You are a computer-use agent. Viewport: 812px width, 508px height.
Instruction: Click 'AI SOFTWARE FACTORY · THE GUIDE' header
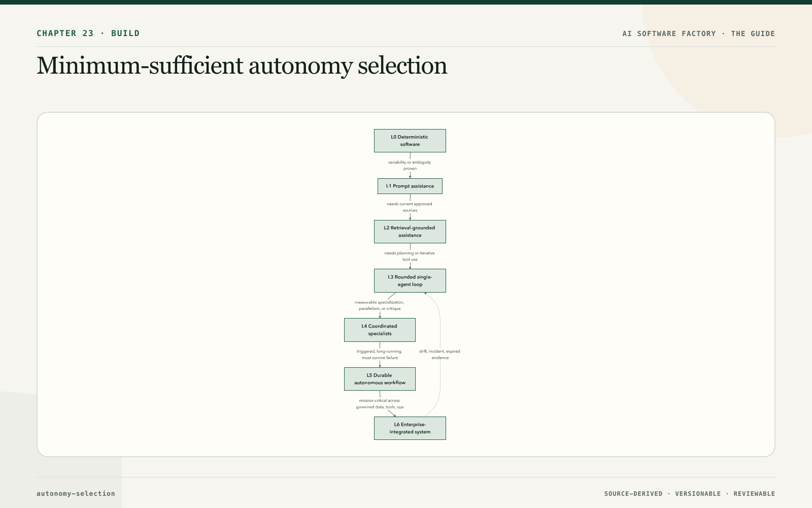point(699,34)
